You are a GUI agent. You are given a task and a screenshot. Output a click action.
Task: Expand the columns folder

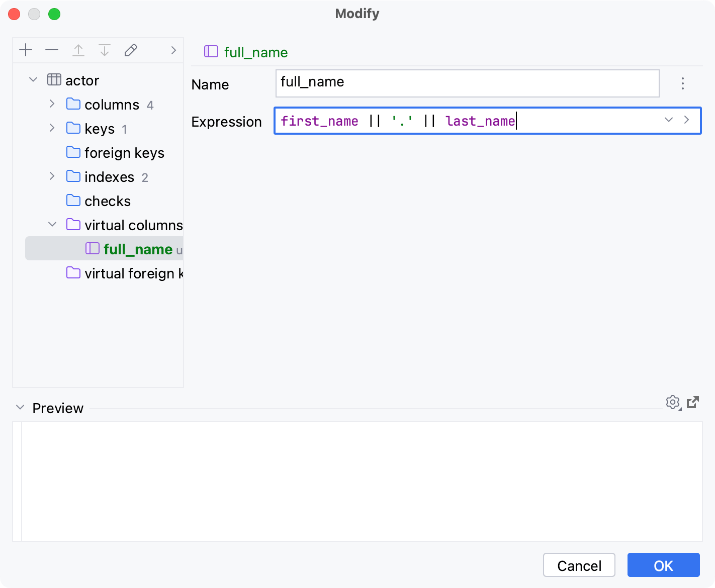[x=52, y=104]
